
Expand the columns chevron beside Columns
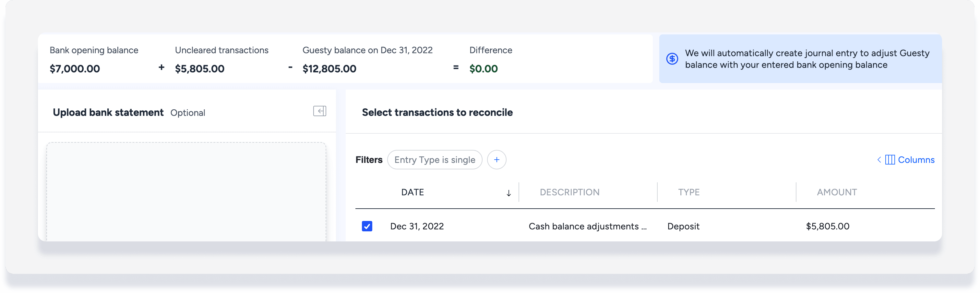(x=879, y=160)
